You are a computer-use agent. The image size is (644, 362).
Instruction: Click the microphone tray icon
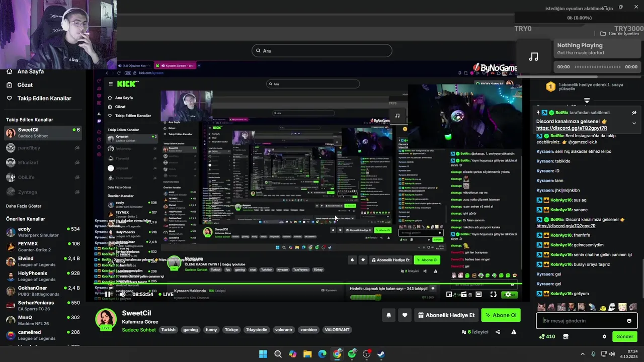click(x=593, y=354)
